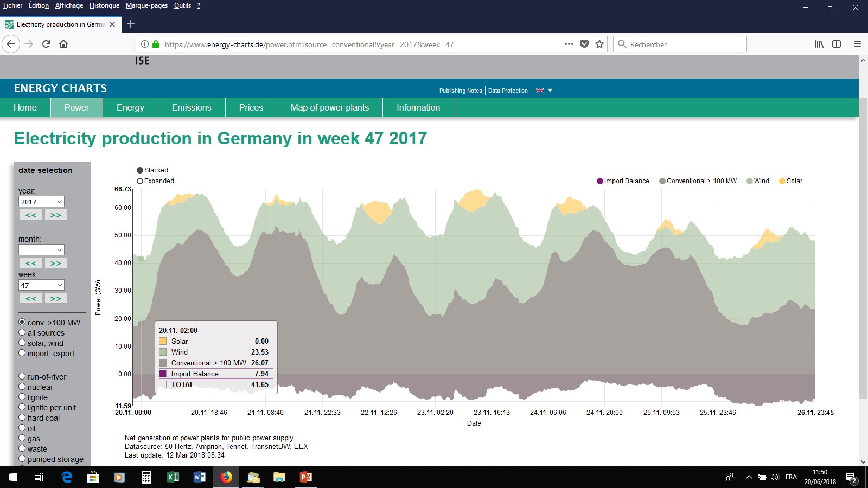Open Map of power plants tab
The height and width of the screenshot is (488, 868).
click(x=330, y=107)
